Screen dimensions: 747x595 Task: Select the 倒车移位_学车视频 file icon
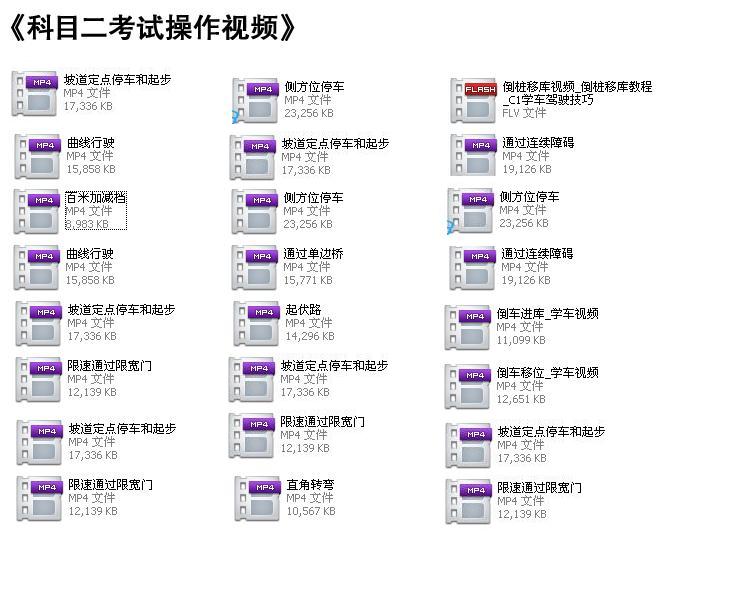point(467,387)
